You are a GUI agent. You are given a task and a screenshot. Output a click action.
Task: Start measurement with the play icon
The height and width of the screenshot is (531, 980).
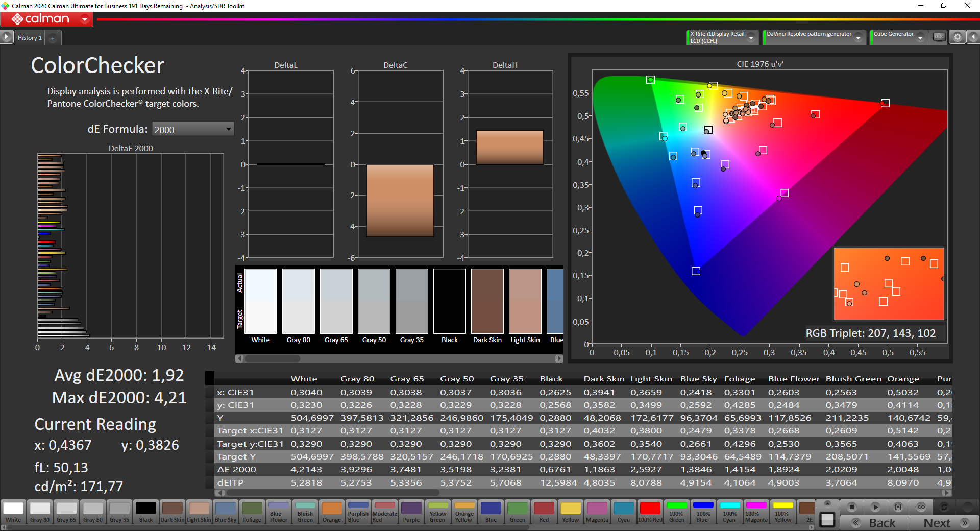pos(875,507)
